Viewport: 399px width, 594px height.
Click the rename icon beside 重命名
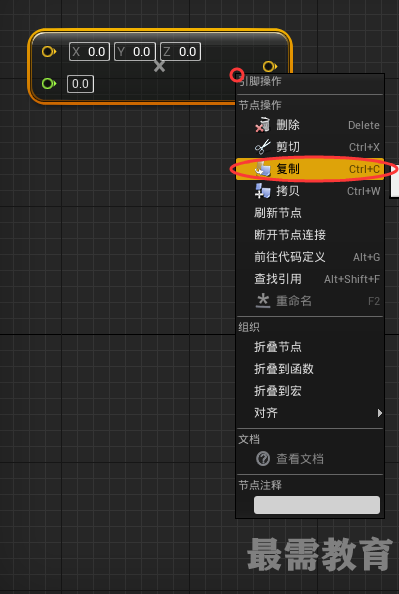(263, 301)
